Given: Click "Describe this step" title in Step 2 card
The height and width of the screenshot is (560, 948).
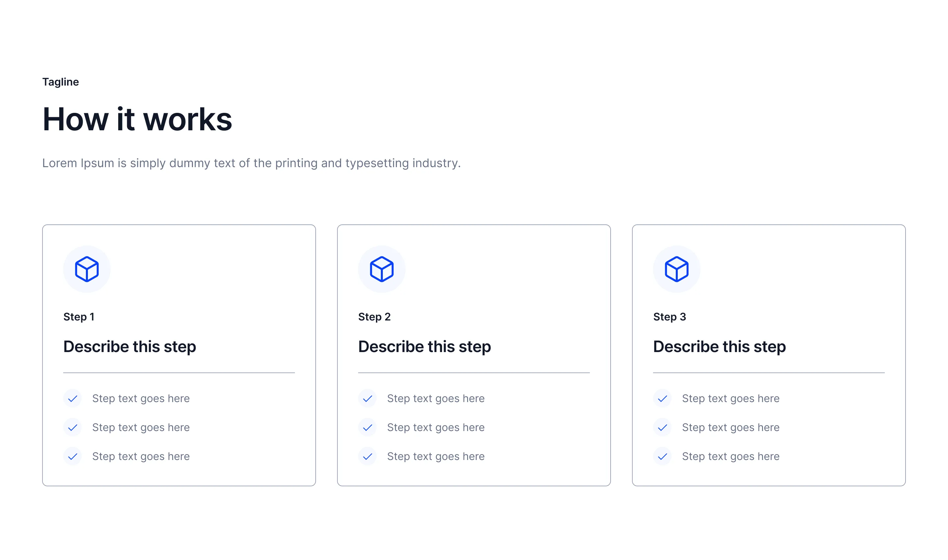Looking at the screenshot, I should coord(424,347).
